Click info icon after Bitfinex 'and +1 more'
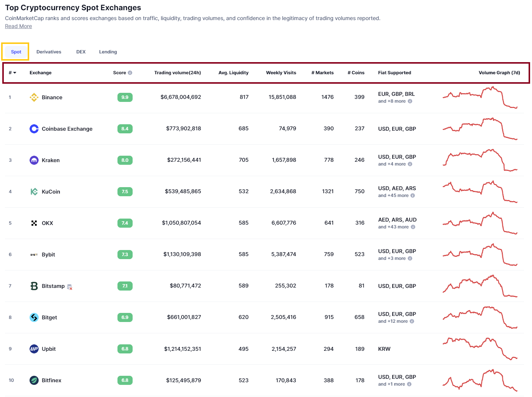Viewport: 532px width, 397px height. coord(409,384)
